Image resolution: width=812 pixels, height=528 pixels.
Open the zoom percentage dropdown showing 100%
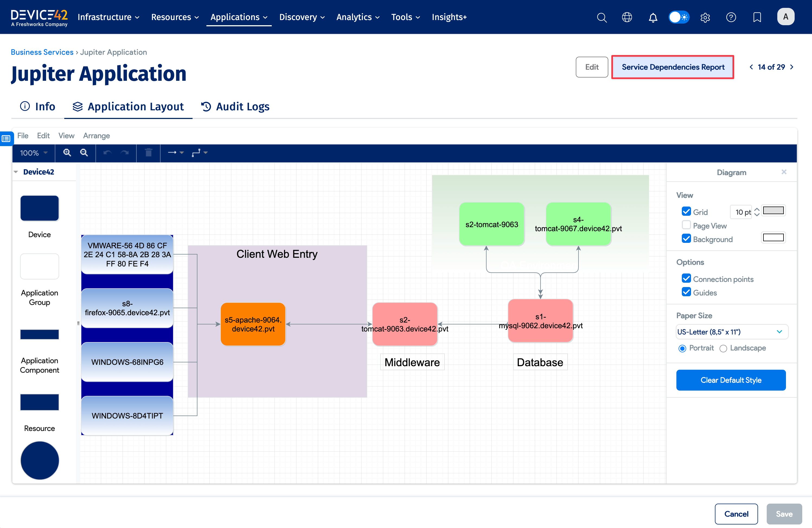(33, 153)
